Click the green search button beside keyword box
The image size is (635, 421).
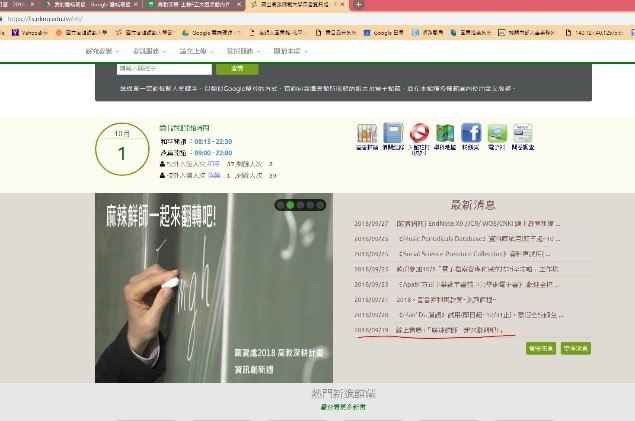[237, 68]
